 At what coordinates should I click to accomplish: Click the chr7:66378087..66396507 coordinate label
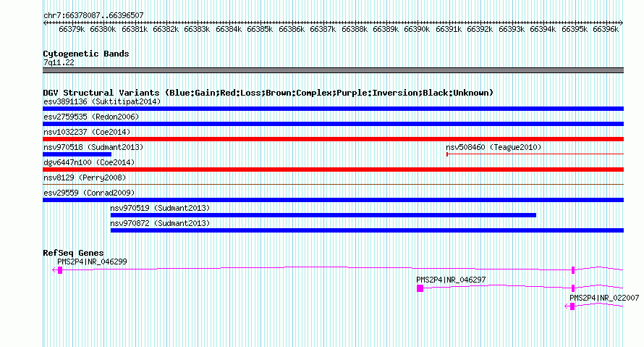click(93, 15)
